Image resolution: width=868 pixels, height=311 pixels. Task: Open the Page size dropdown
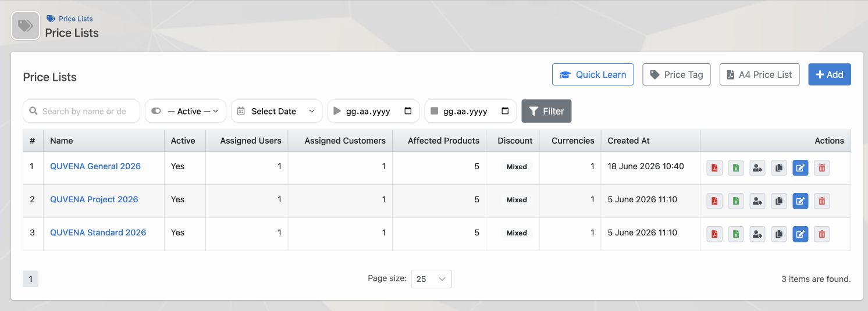(x=431, y=279)
